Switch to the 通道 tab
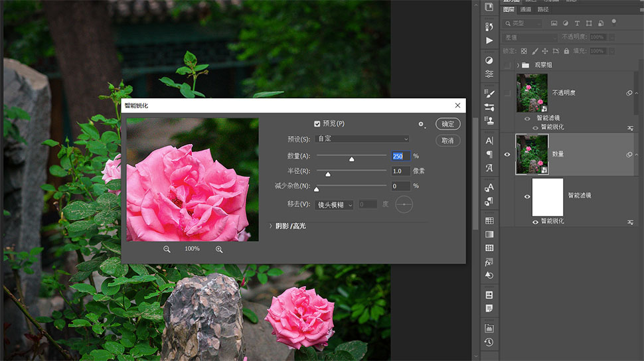 click(x=526, y=9)
